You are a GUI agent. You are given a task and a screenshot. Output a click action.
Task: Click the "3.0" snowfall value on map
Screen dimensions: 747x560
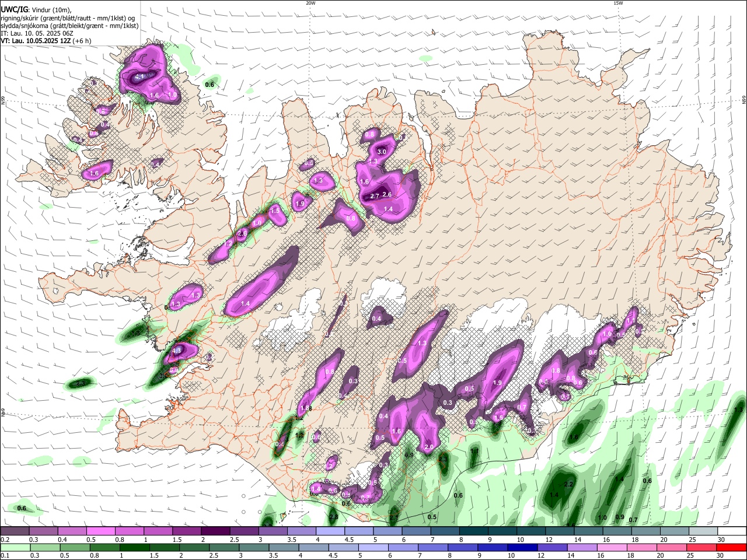pos(382,152)
